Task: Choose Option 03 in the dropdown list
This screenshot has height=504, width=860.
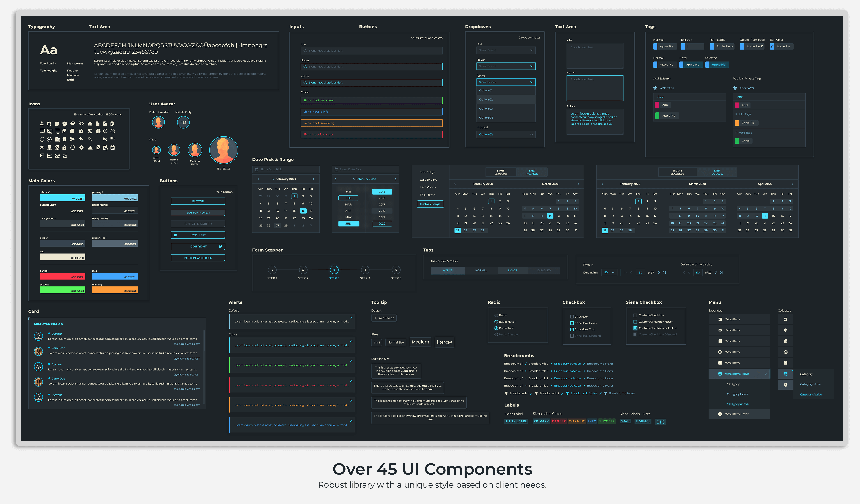Action: (506, 109)
